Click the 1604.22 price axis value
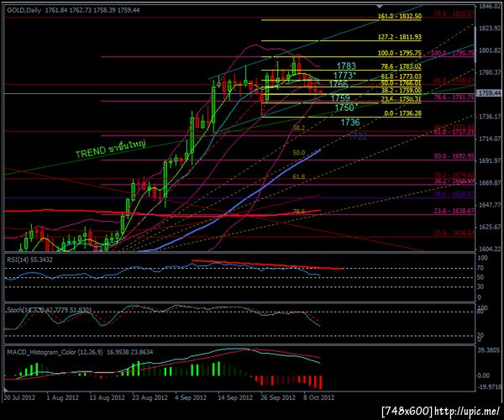 click(490, 249)
